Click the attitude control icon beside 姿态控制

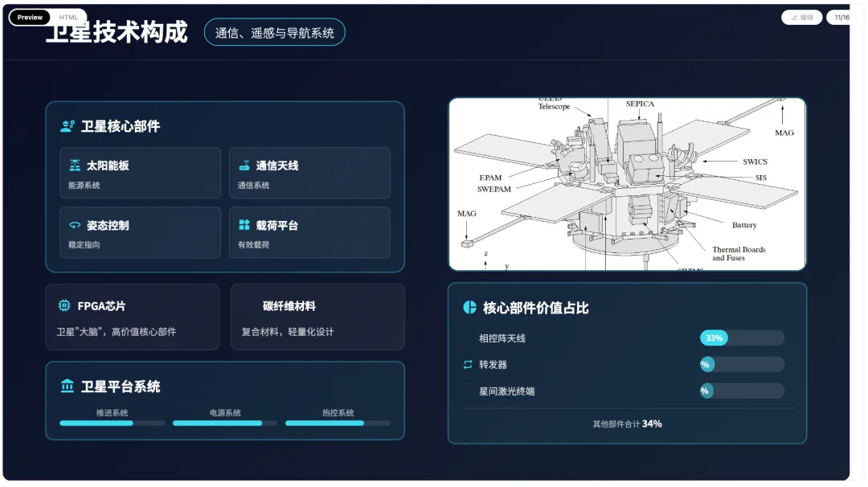coord(75,225)
